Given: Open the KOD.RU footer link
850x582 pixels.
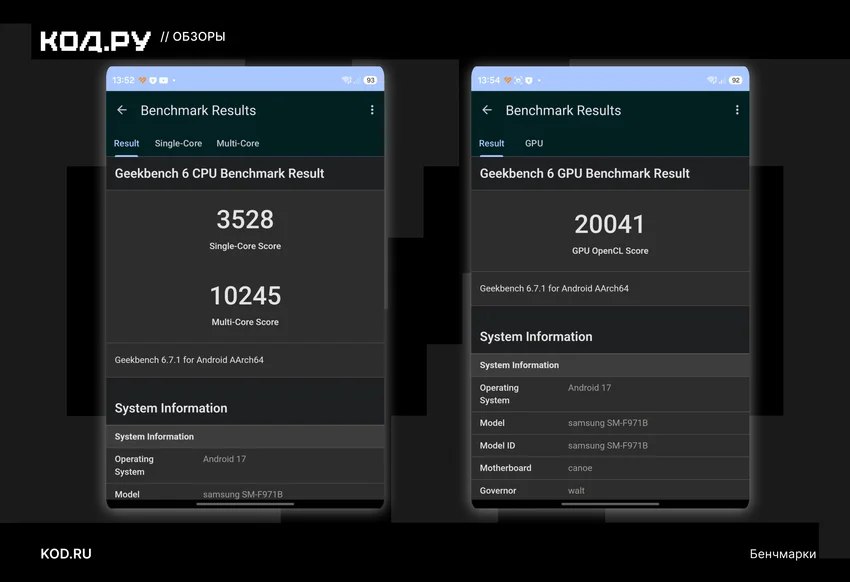Looking at the screenshot, I should pos(66,554).
